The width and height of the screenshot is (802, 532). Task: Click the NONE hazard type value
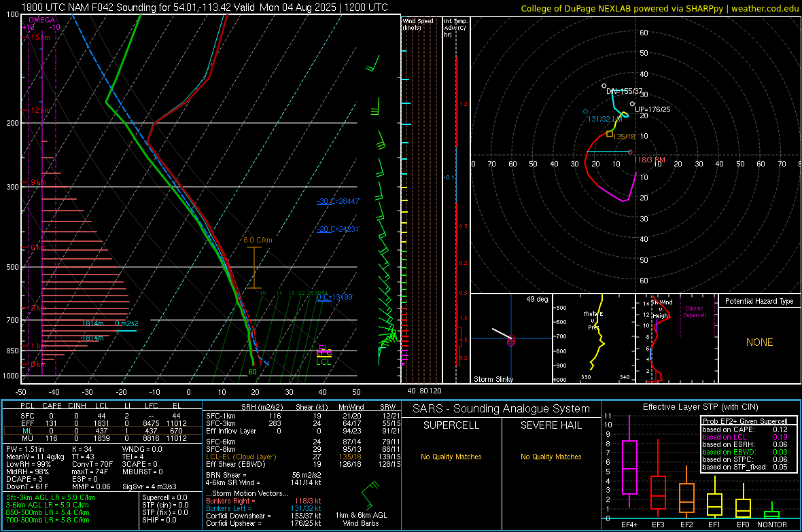click(x=759, y=342)
